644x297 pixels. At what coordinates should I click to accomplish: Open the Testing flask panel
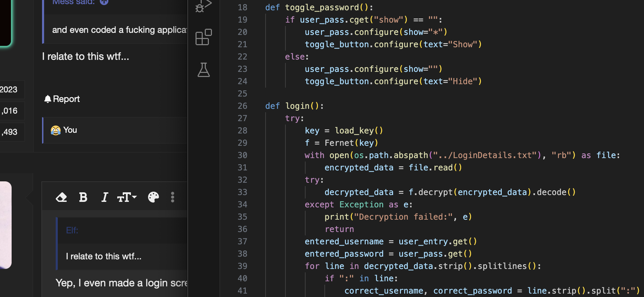point(203,70)
